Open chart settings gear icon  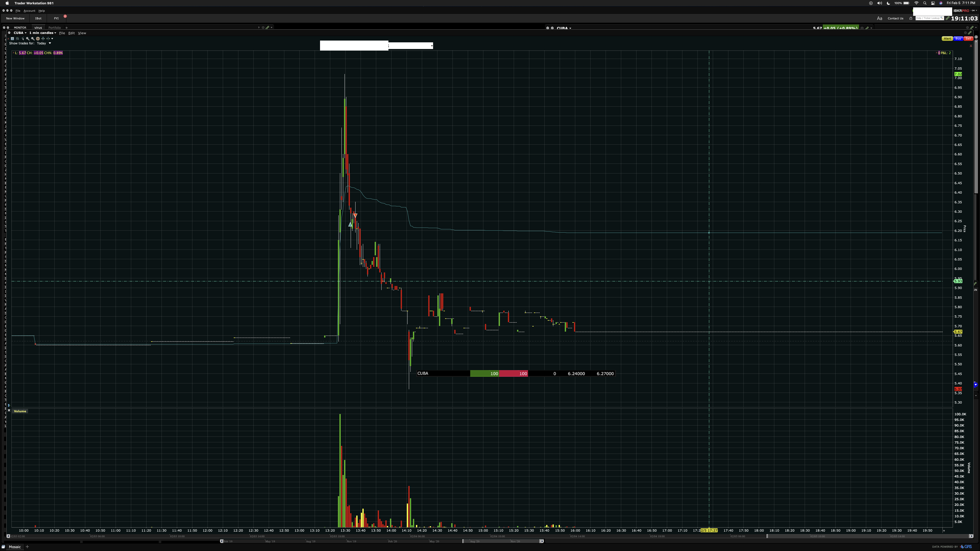(965, 33)
